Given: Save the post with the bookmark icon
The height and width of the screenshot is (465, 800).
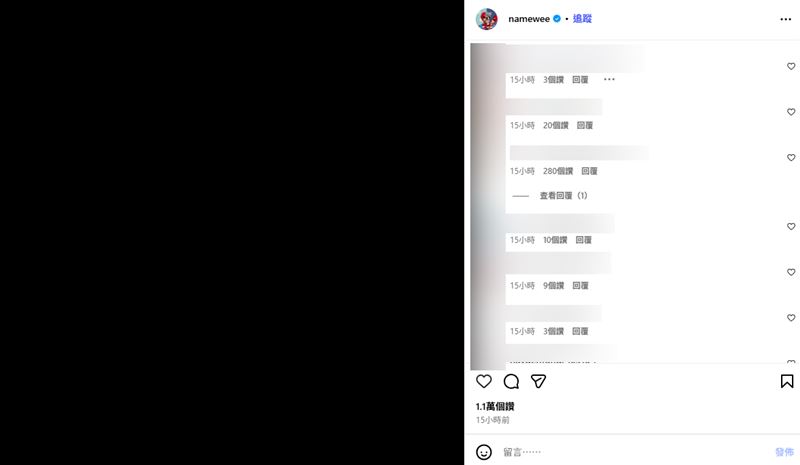Looking at the screenshot, I should point(787,381).
